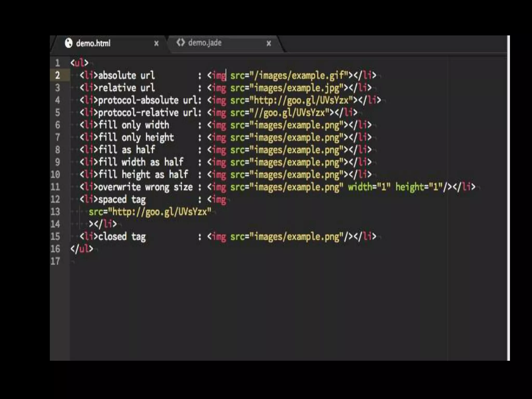Close the demo.html tab
532x399 pixels.
(156, 43)
